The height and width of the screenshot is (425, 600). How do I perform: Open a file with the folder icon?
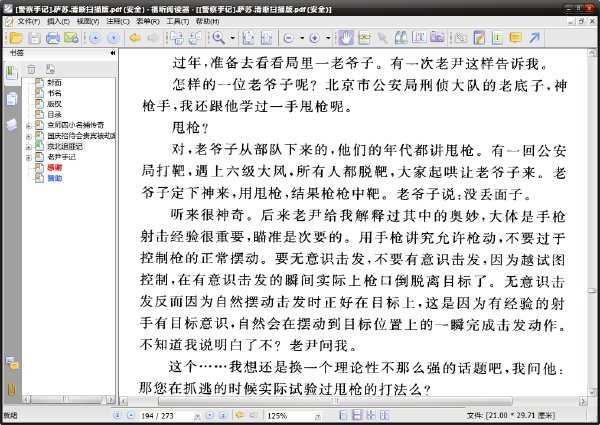point(16,38)
